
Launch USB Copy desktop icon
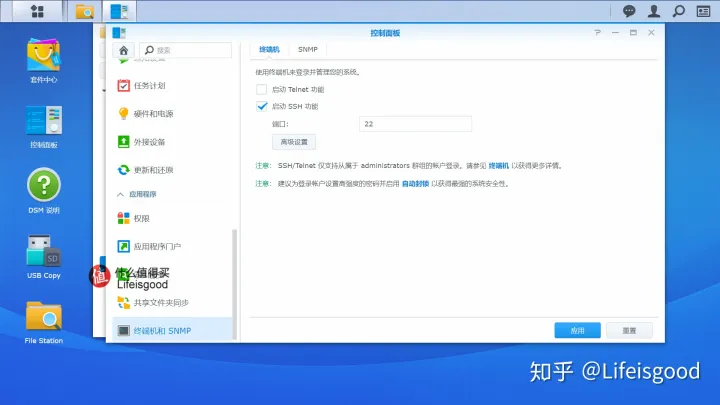click(x=44, y=257)
